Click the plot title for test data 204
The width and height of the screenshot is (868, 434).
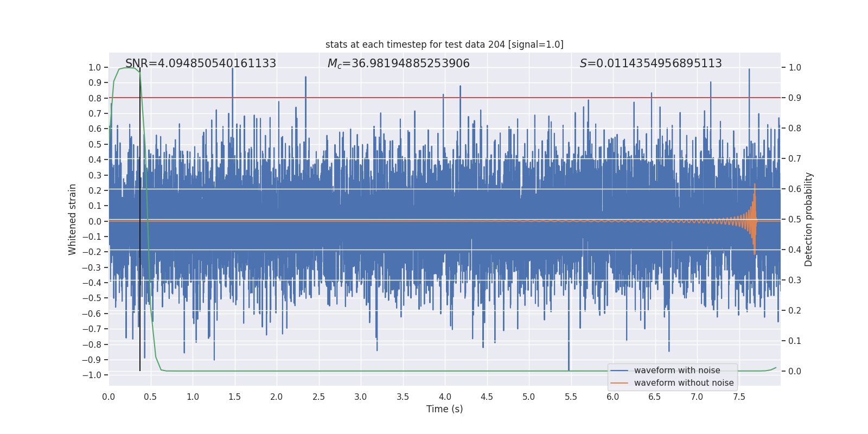(x=444, y=44)
